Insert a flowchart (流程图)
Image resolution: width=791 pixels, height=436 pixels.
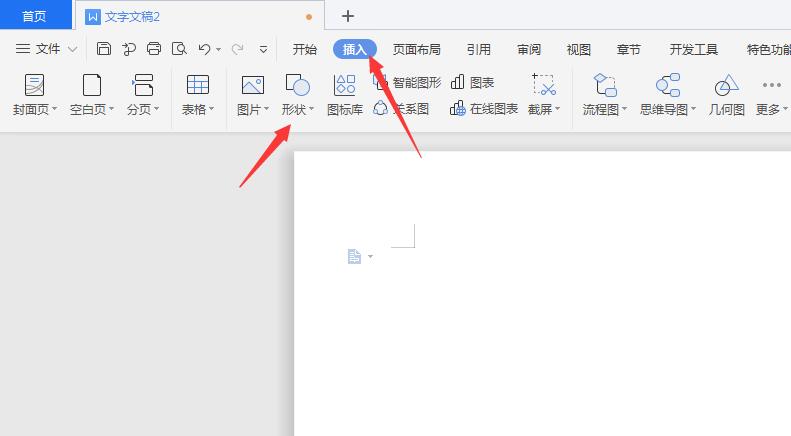point(604,94)
